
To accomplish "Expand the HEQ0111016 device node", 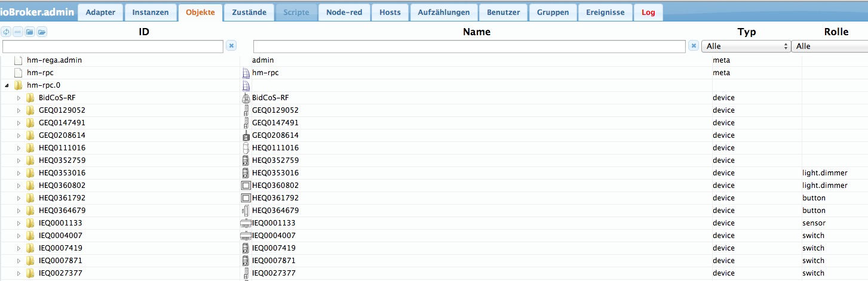I will click(x=19, y=148).
